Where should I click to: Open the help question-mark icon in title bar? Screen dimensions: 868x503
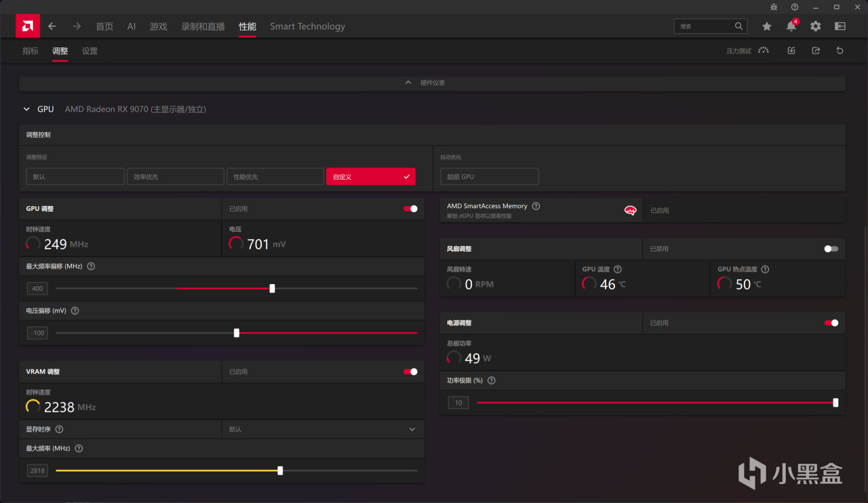(x=795, y=7)
